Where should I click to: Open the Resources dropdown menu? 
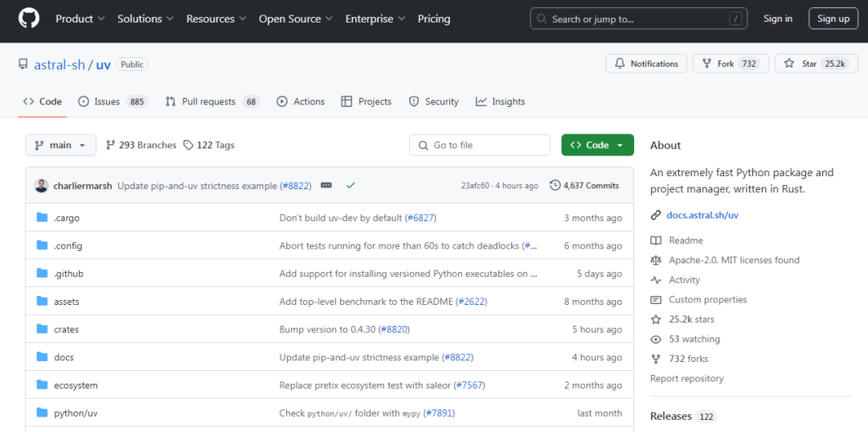point(216,19)
